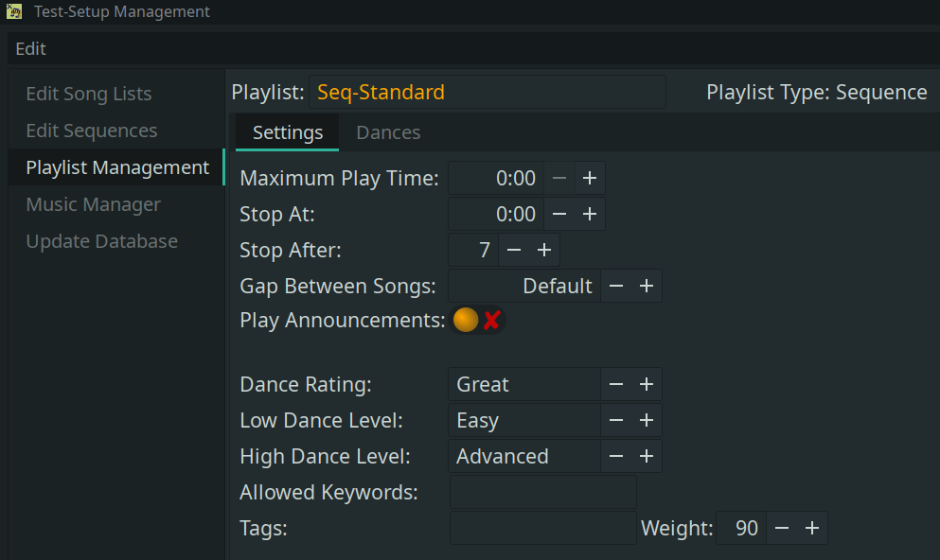The height and width of the screenshot is (560, 940).
Task: Lower the Dance Rating with minus
Action: coord(616,384)
